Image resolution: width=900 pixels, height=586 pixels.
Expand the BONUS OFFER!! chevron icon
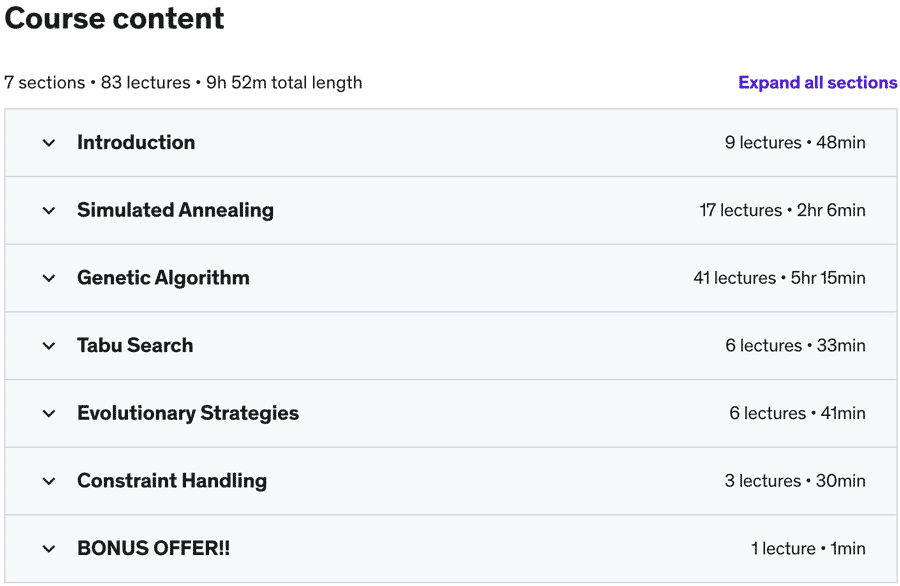(x=49, y=549)
